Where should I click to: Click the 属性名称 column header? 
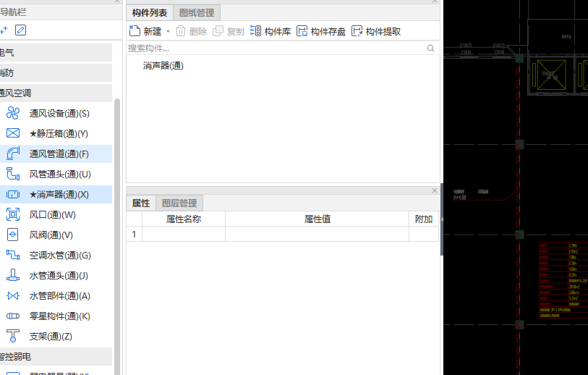(184, 219)
